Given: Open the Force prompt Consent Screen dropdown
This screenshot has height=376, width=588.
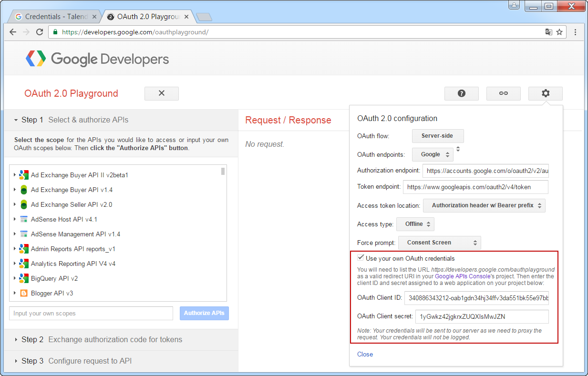Looking at the screenshot, I should [x=439, y=243].
